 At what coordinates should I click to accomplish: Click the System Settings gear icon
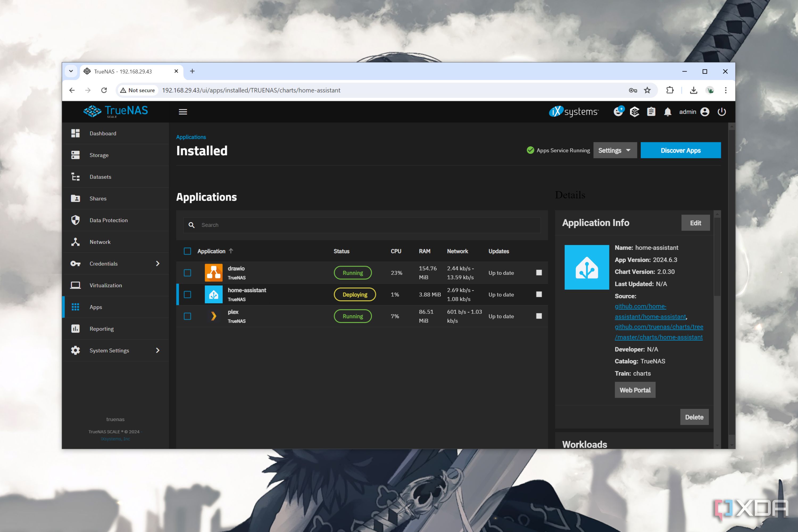tap(75, 351)
